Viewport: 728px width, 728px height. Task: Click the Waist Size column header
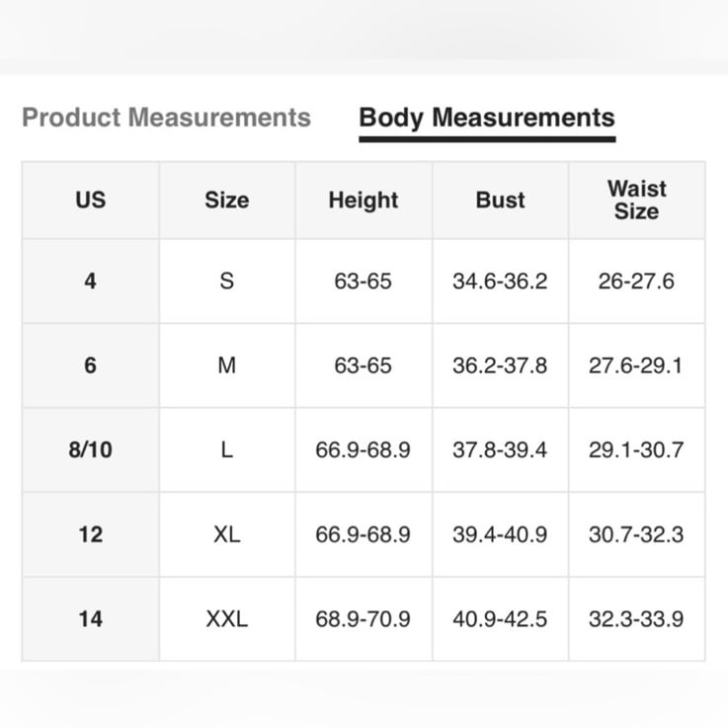636,201
